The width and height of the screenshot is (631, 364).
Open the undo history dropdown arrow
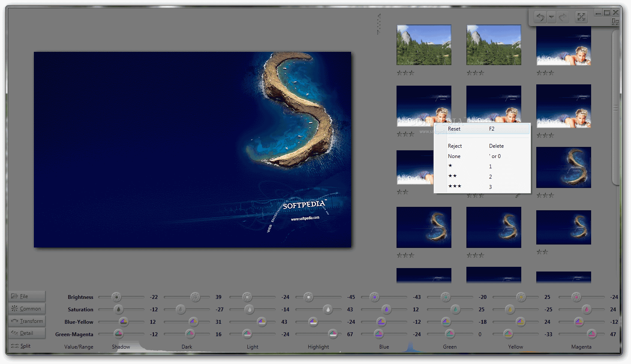(551, 17)
